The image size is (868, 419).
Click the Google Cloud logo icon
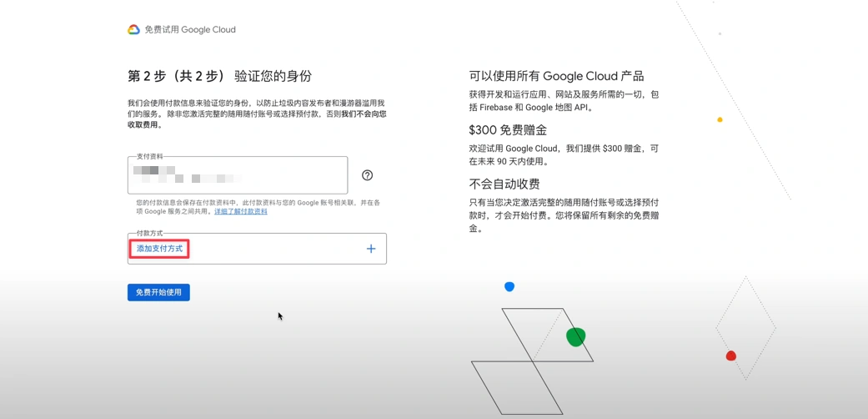tap(133, 29)
